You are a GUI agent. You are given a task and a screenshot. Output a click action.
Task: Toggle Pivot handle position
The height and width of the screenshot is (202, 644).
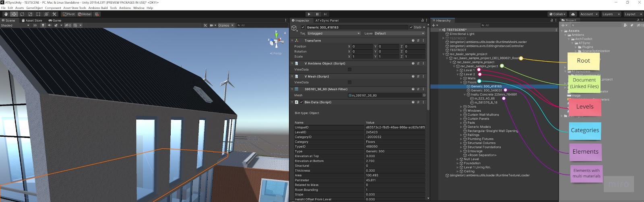pos(69,14)
